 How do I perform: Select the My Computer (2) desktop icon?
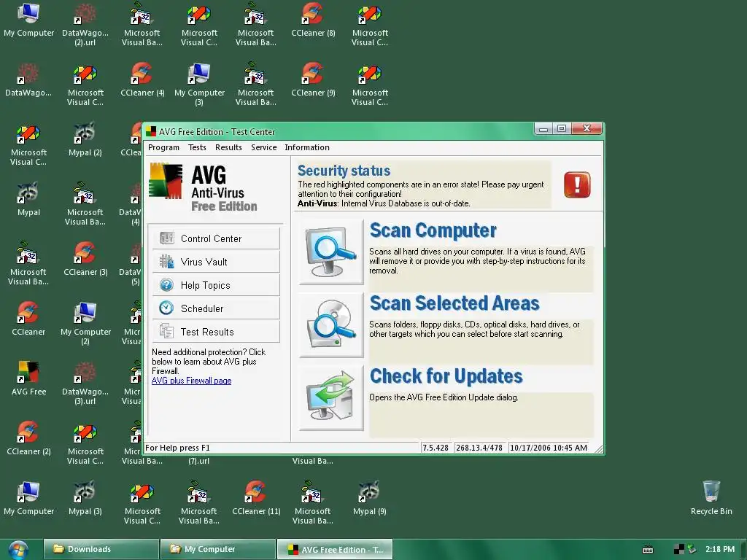[x=85, y=324]
